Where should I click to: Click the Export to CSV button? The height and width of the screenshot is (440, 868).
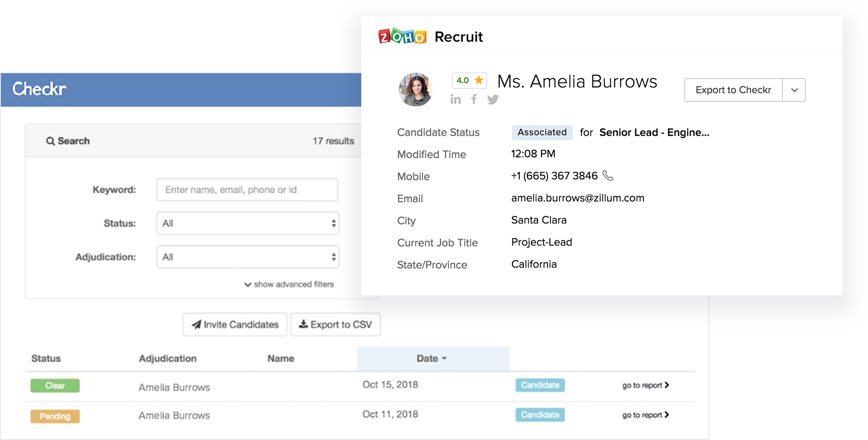335,324
